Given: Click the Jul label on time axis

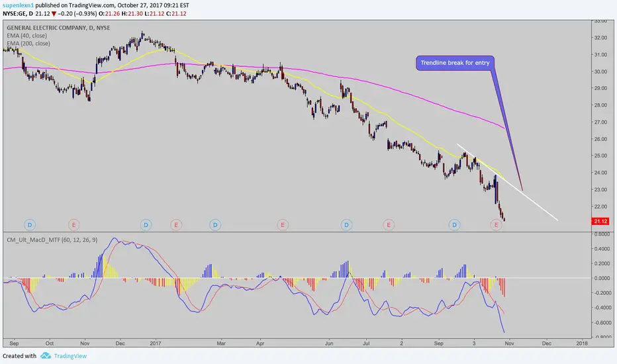Looking at the screenshot, I should [366, 343].
